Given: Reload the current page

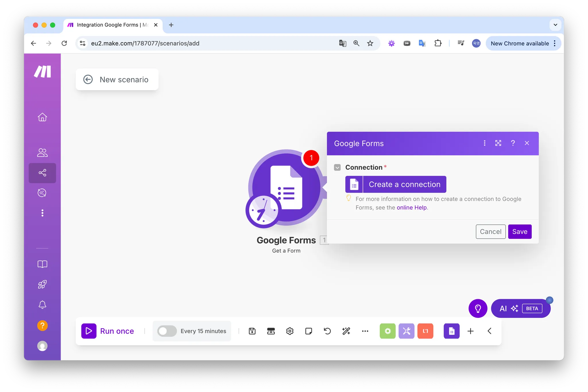Looking at the screenshot, I should 64,43.
